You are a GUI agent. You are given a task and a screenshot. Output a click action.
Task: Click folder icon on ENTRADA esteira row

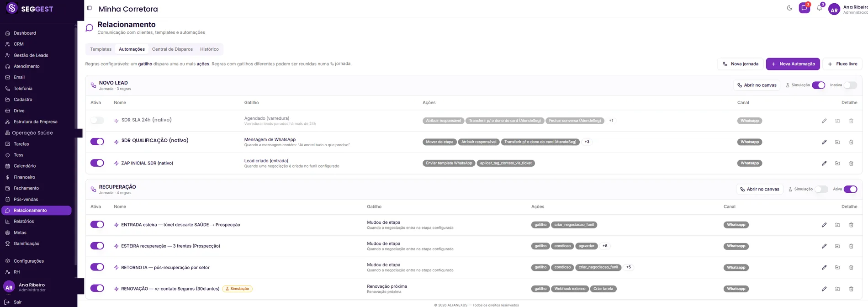pyautogui.click(x=837, y=225)
